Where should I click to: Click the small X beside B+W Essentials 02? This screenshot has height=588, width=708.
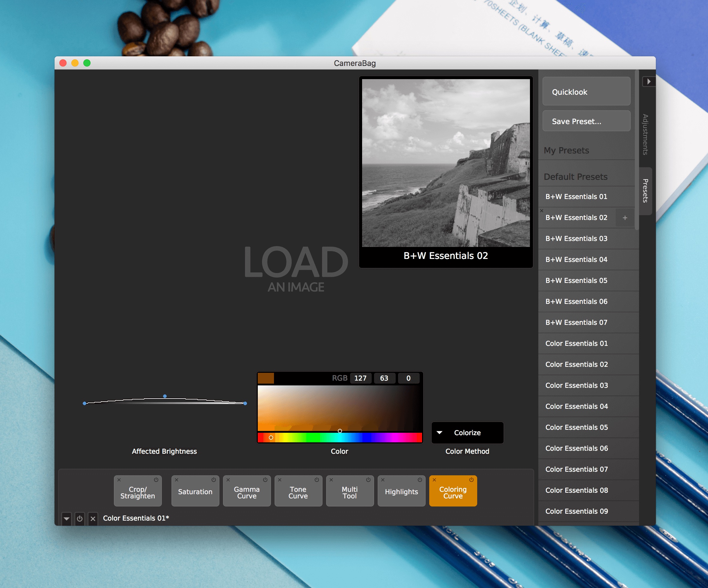click(x=541, y=211)
